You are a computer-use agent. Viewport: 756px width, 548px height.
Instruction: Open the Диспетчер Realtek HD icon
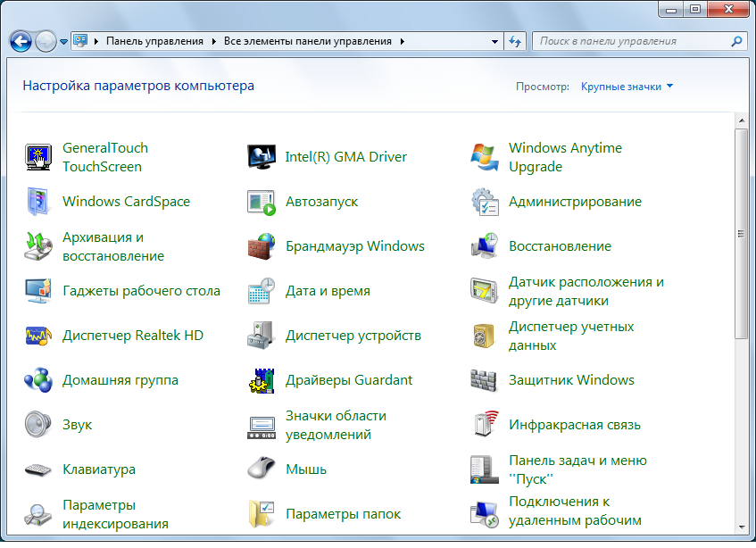coord(38,336)
